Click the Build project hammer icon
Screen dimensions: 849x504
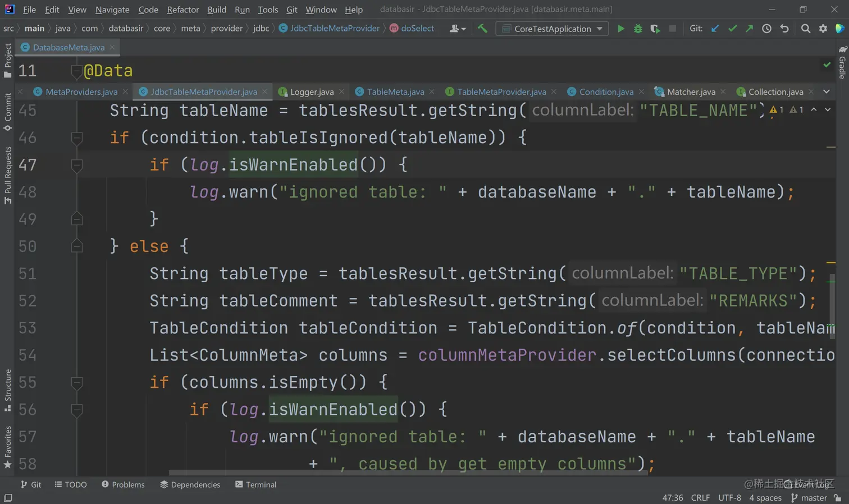482,29
